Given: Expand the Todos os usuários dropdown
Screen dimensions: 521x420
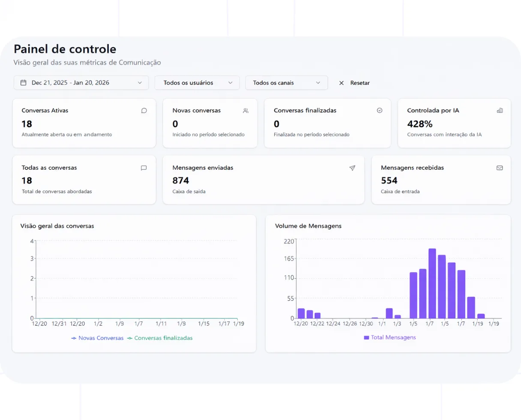Looking at the screenshot, I should click(197, 83).
